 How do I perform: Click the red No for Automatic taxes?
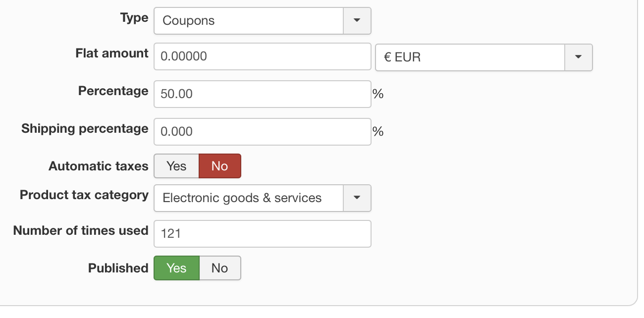pyautogui.click(x=219, y=166)
